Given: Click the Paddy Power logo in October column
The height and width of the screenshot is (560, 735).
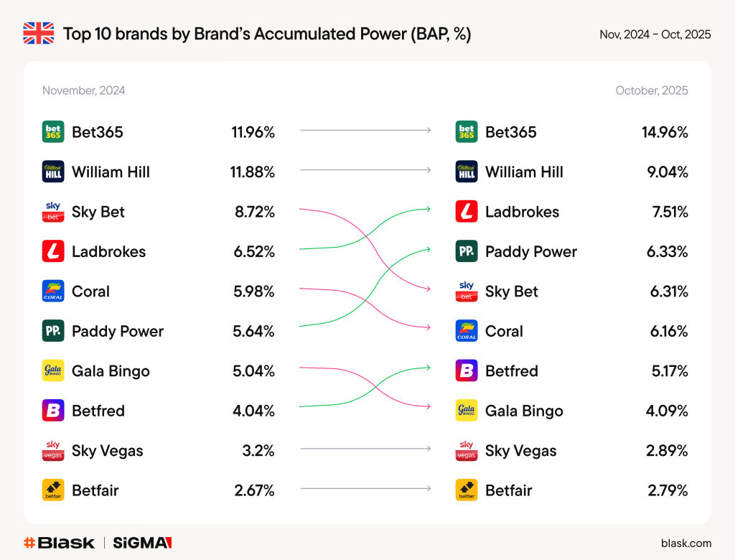Looking at the screenshot, I should [x=467, y=251].
